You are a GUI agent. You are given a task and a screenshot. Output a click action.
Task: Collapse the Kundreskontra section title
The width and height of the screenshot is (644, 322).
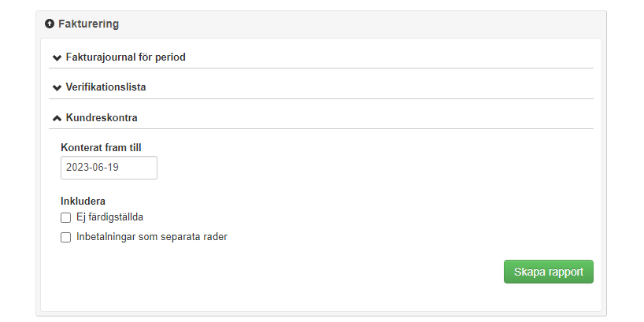102,118
